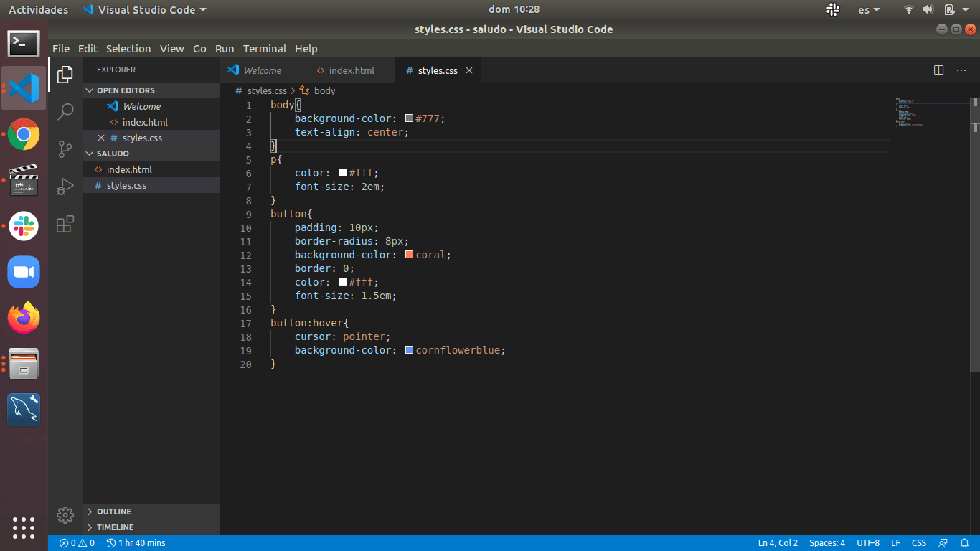Image resolution: width=980 pixels, height=551 pixels.
Task: Collapse the Open Editors section
Action: pos(90,90)
